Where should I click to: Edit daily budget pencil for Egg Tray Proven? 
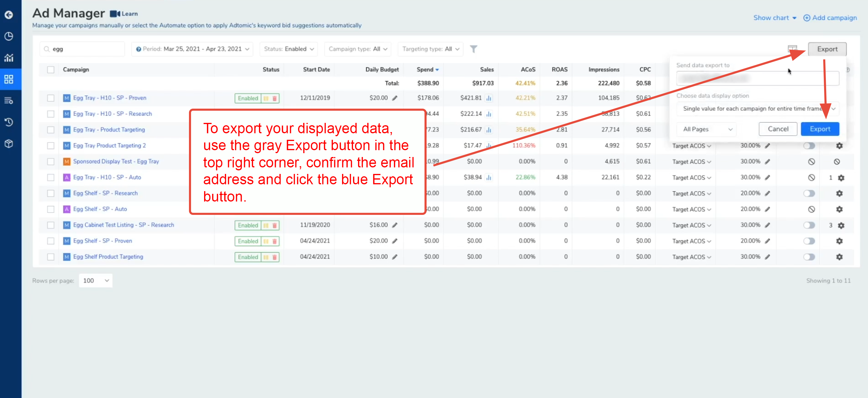click(395, 98)
